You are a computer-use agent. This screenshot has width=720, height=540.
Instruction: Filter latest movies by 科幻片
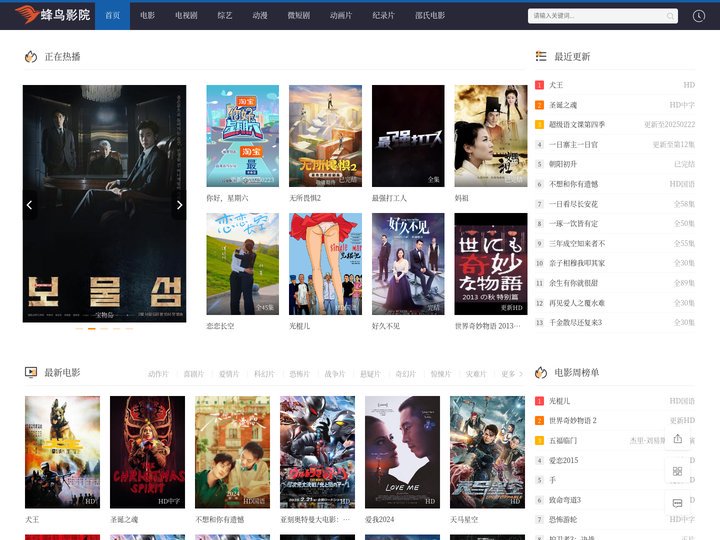[x=264, y=374]
